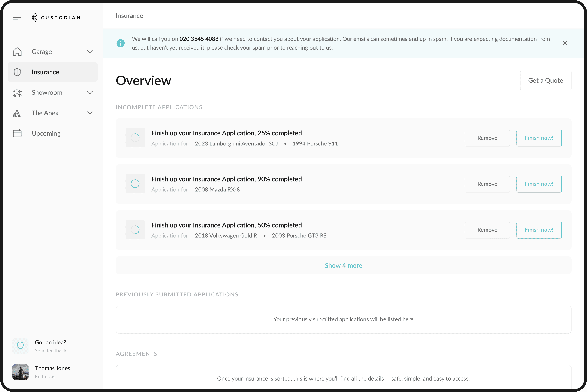Finish the Mazda RX-8 application now

coord(539,184)
